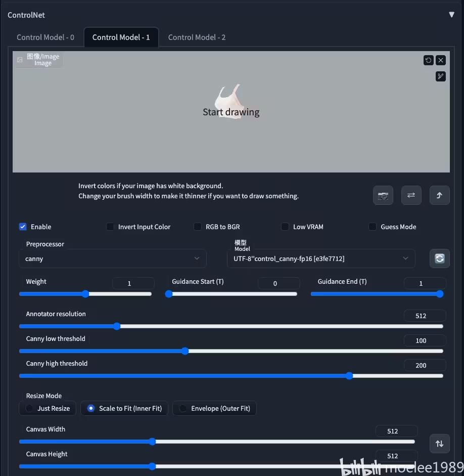Click the Weight slider track
The height and width of the screenshot is (476, 464).
85,294
